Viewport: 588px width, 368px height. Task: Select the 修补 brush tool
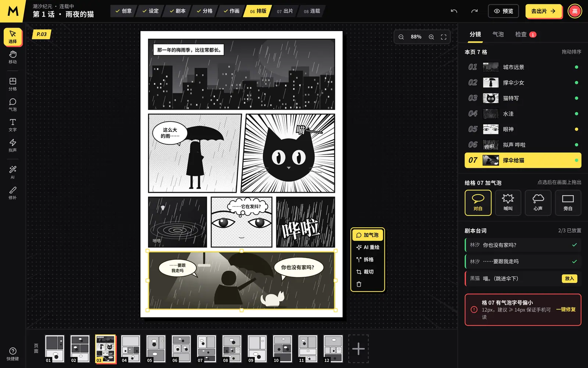pyautogui.click(x=13, y=193)
